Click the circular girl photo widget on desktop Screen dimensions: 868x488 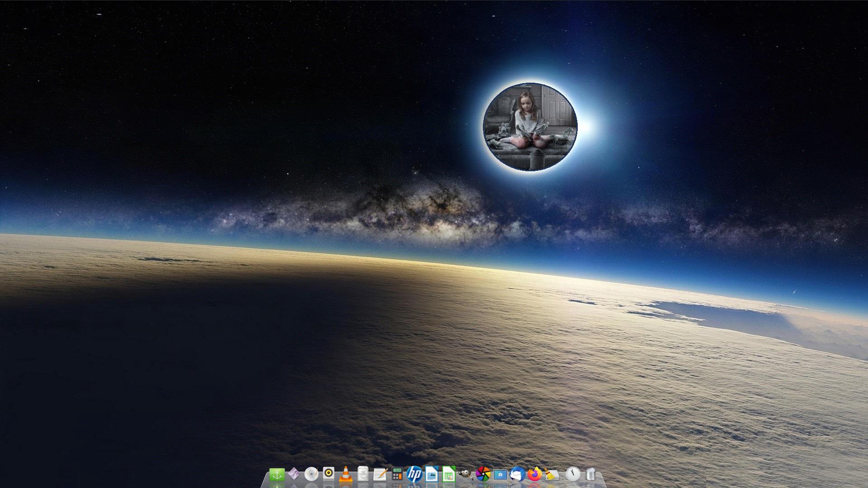[x=530, y=127]
